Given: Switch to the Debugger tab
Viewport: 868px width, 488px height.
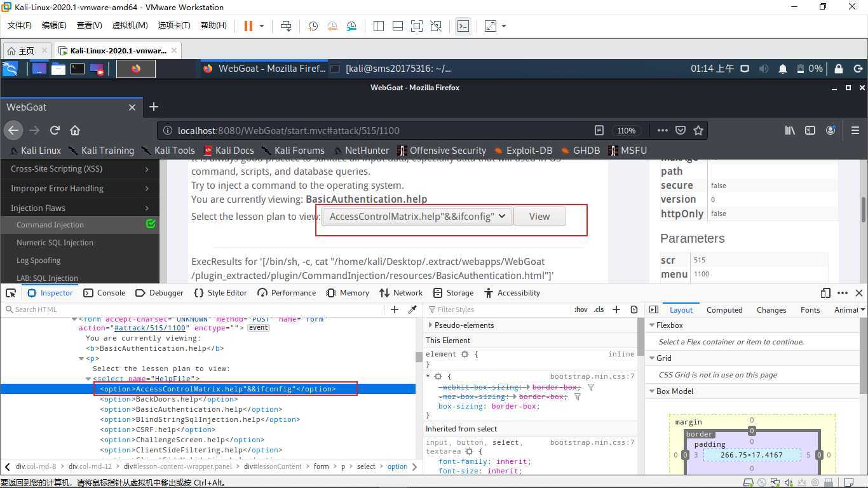Looking at the screenshot, I should (159, 293).
